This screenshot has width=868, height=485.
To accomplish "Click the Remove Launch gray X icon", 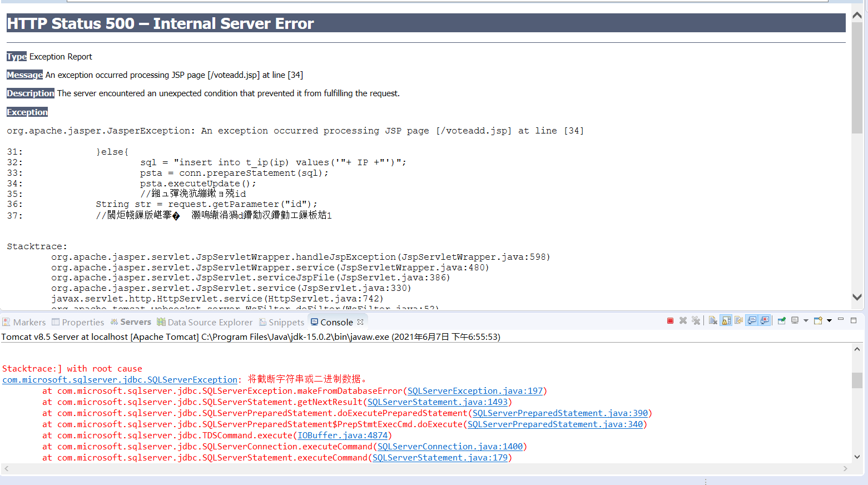I will (683, 320).
